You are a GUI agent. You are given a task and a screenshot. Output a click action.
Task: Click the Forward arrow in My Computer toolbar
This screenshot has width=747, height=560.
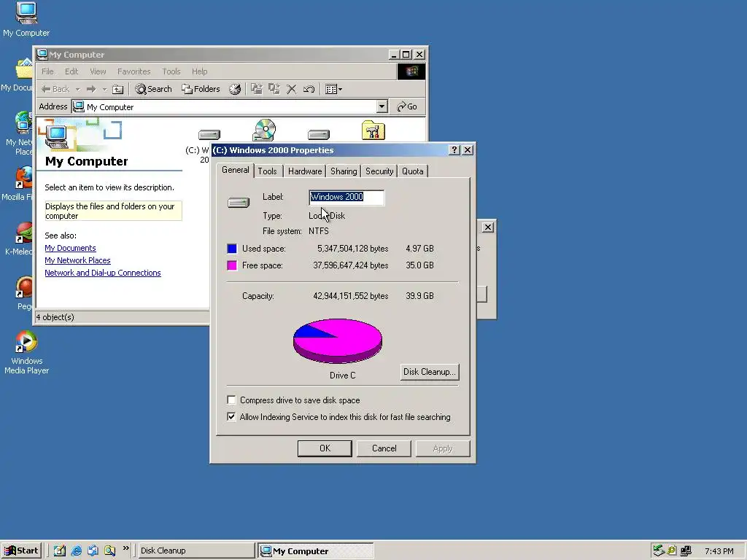pyautogui.click(x=91, y=89)
